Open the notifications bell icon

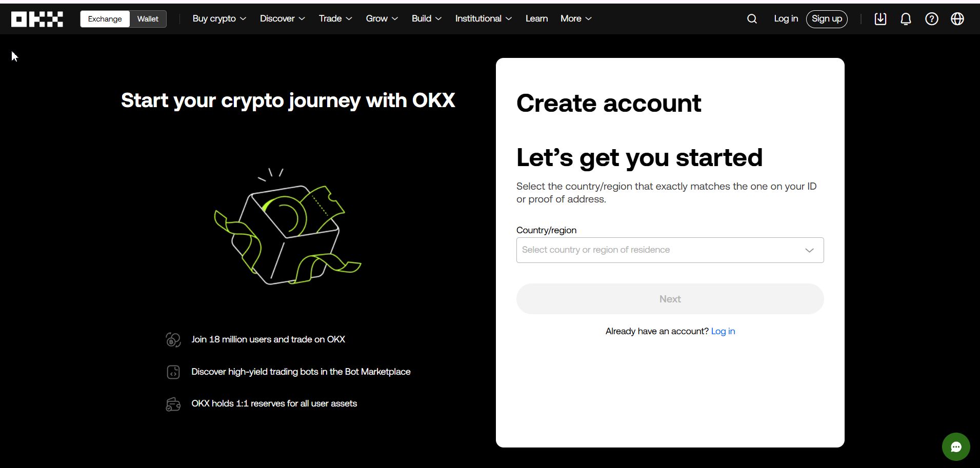tap(906, 19)
